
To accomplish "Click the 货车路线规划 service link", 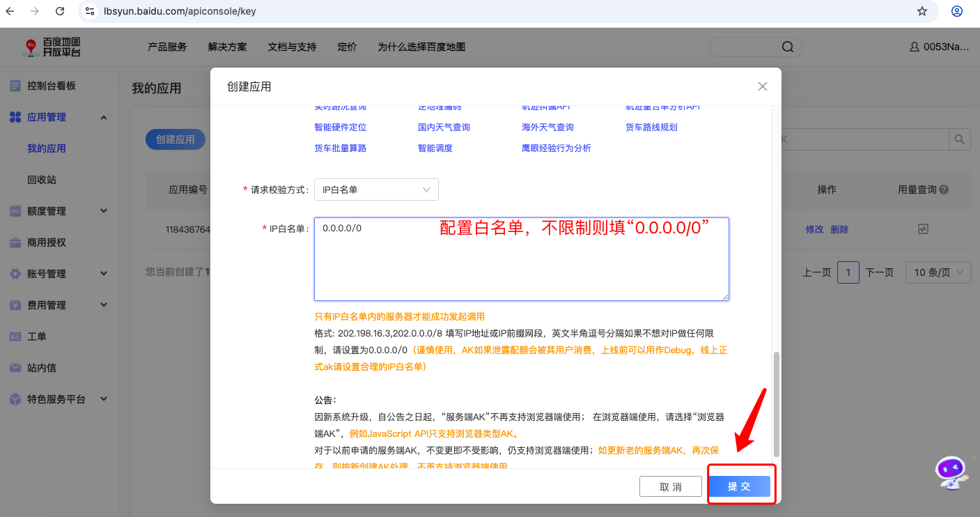I will click(x=652, y=128).
